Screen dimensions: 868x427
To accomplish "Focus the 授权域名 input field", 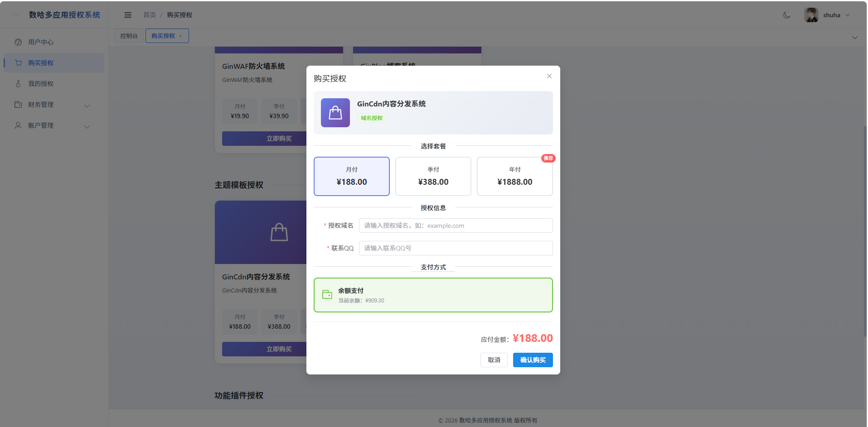I will click(456, 225).
